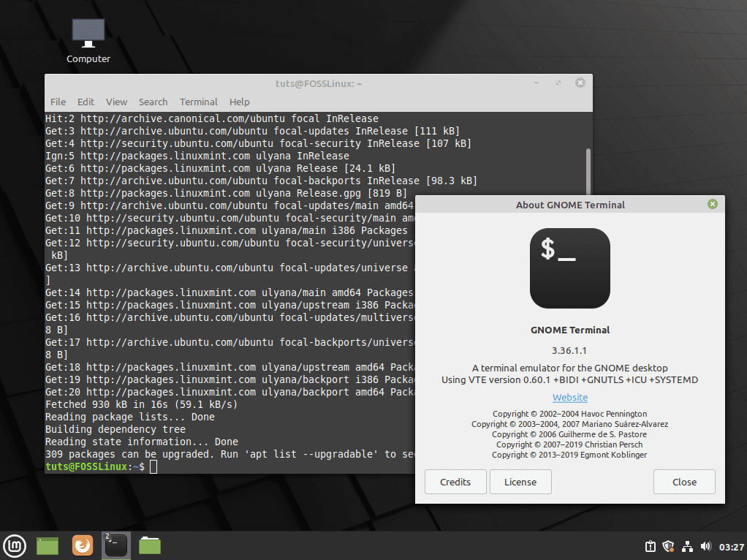Open the Website link in About GNOME Terminal

click(x=569, y=397)
